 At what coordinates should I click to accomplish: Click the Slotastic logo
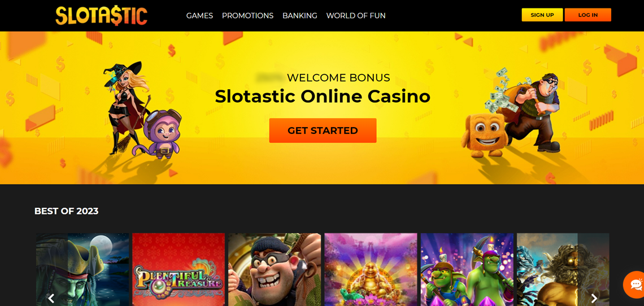102,16
